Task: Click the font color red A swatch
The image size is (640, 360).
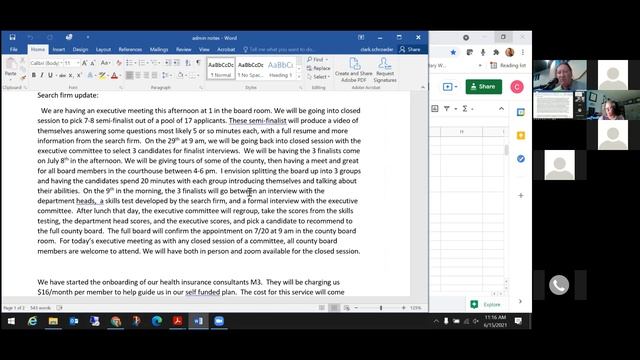Action: [x=114, y=76]
